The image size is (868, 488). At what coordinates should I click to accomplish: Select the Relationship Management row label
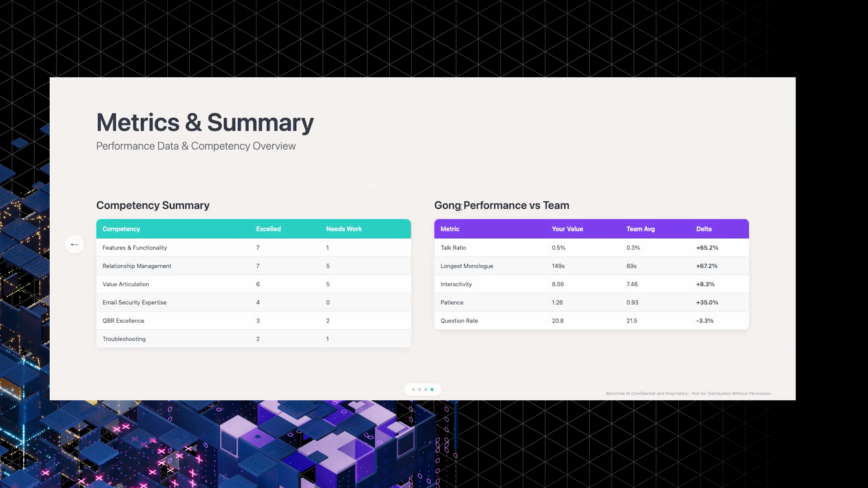coord(137,266)
